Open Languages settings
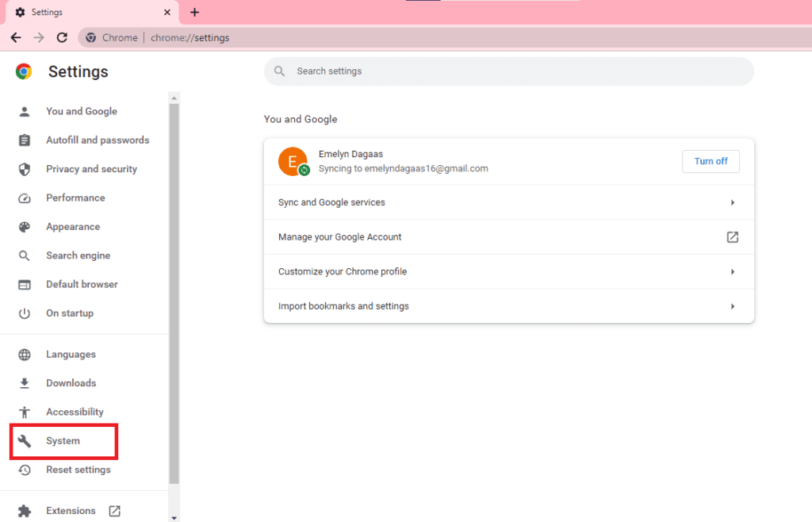Viewport: 812px width, 522px height. [x=71, y=354]
